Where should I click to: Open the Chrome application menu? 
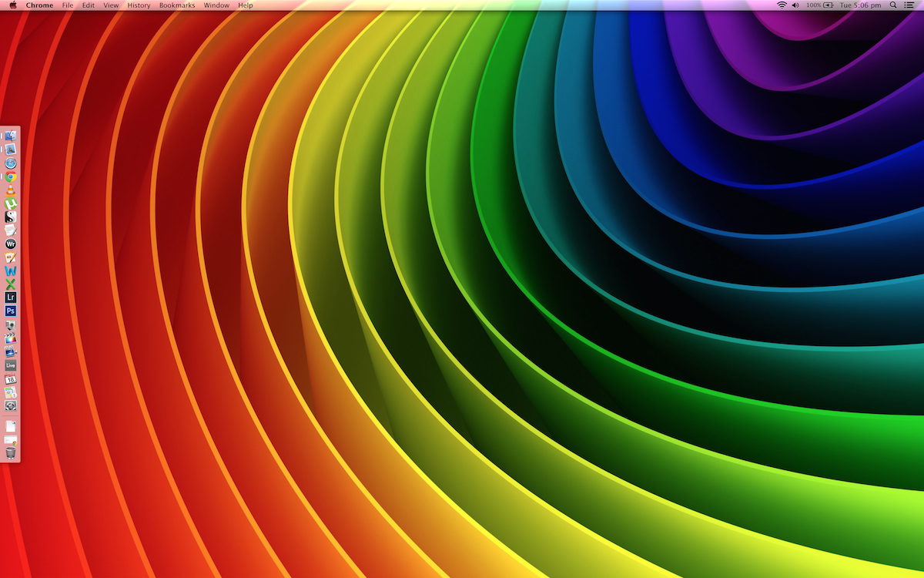click(x=39, y=5)
